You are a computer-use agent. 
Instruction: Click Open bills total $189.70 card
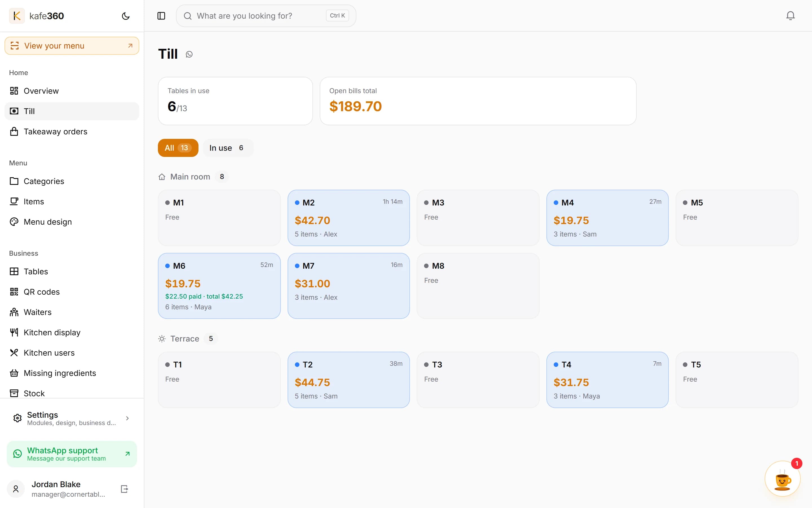click(478, 101)
